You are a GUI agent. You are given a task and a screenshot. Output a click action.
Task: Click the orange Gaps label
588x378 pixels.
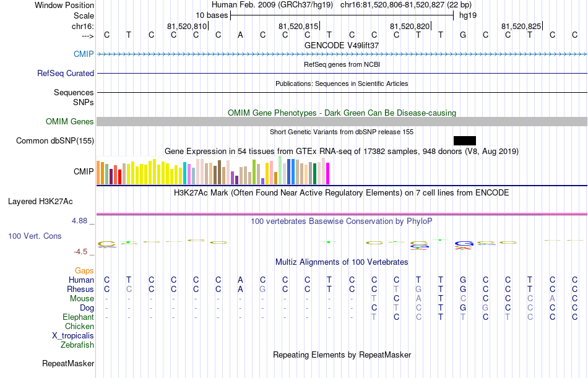tap(84, 270)
